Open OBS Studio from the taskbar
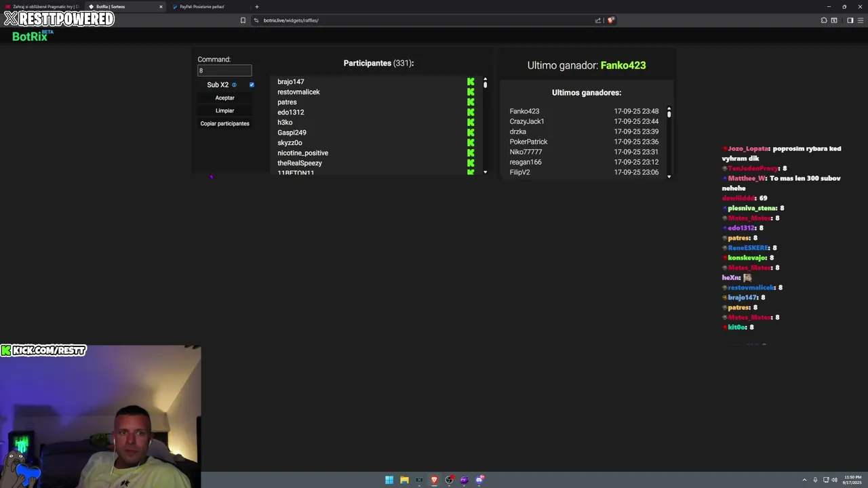The image size is (868, 488). tap(450, 480)
